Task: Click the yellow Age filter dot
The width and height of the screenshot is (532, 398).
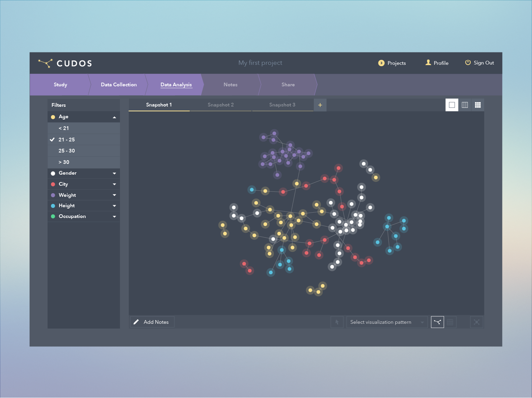Action: click(x=53, y=117)
